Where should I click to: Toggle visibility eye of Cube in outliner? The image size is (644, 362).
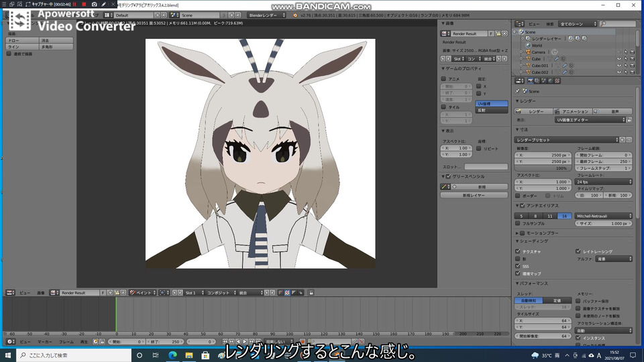tap(619, 59)
